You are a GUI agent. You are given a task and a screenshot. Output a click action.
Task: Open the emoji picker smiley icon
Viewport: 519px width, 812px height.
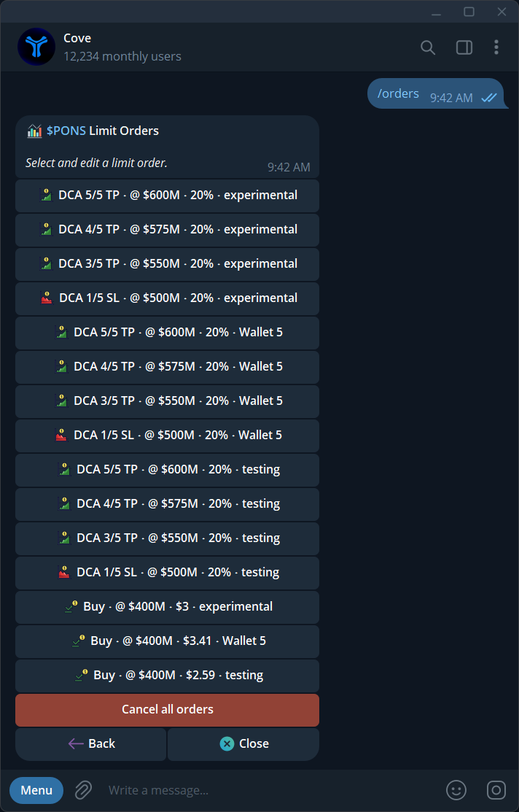click(456, 790)
